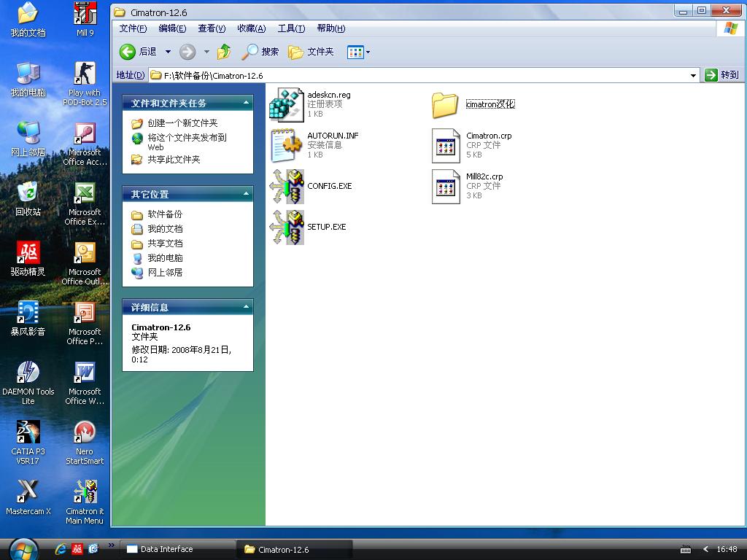Expand quick launch overflow chevron
The image size is (747, 560).
pos(112,545)
